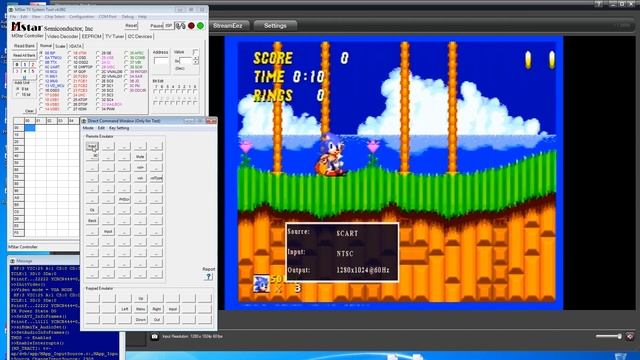Screen dimensions: 640x360
Task: Click the game video preview in capture app
Action: click(394, 173)
